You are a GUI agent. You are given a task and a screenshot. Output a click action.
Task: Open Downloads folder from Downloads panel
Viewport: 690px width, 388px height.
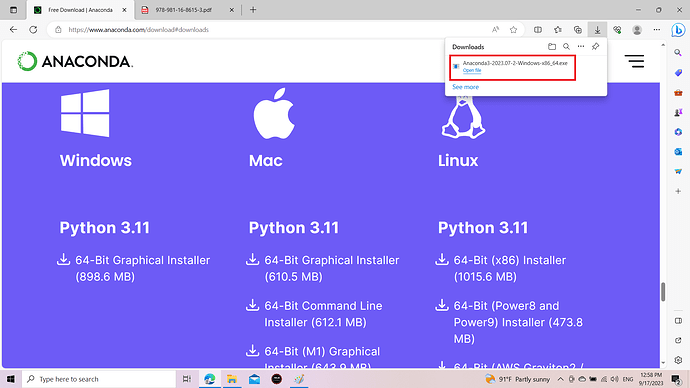pos(552,46)
